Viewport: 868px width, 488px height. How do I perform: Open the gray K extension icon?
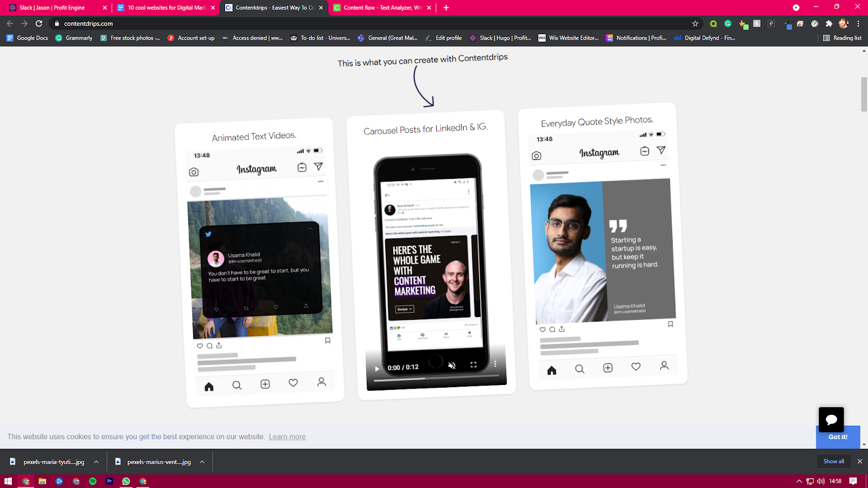point(757,23)
